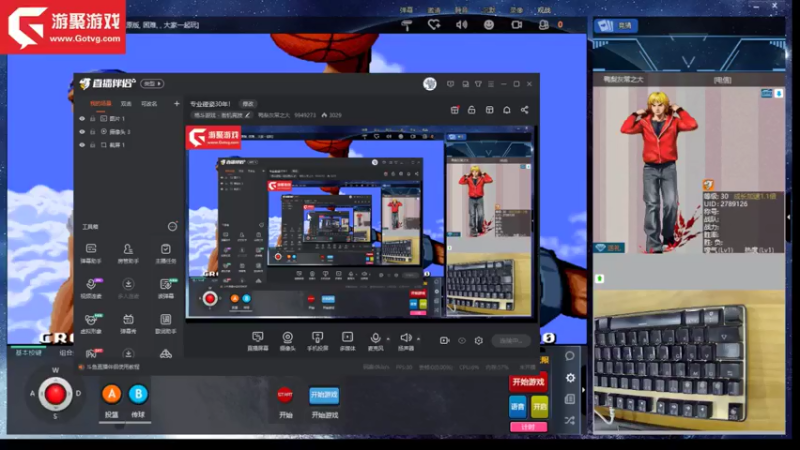Add a 手机投屏 phone cast source
The height and width of the screenshot is (450, 800).
tap(317, 341)
